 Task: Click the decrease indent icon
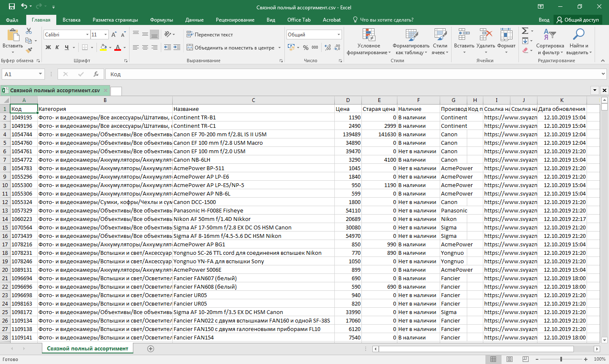[x=168, y=47]
